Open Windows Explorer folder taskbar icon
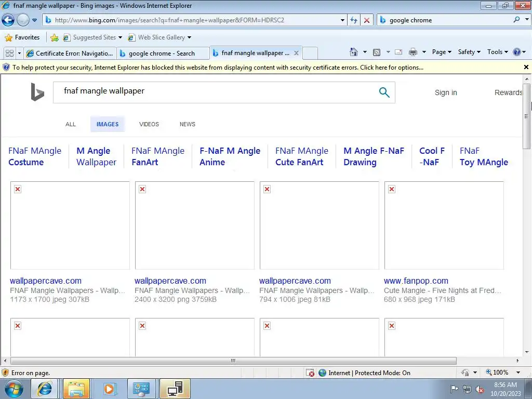This screenshot has height=399, width=532. point(76,389)
